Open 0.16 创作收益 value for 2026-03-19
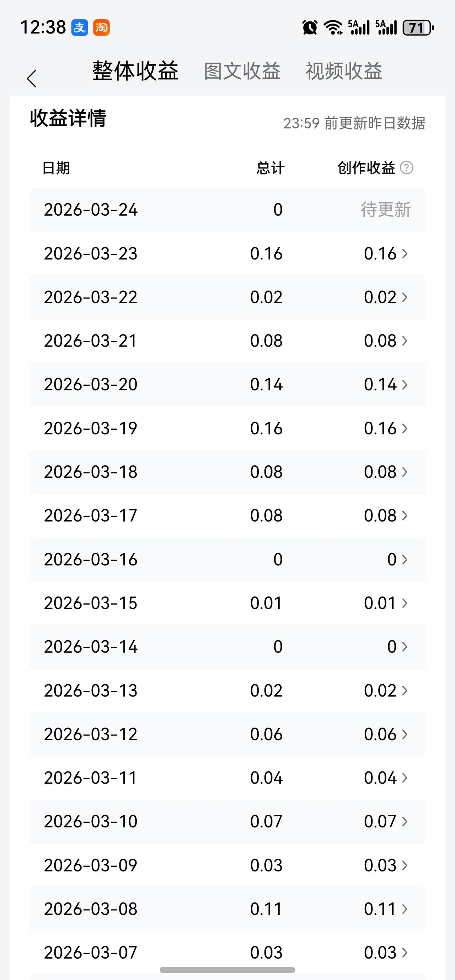This screenshot has width=455, height=980. point(380,428)
